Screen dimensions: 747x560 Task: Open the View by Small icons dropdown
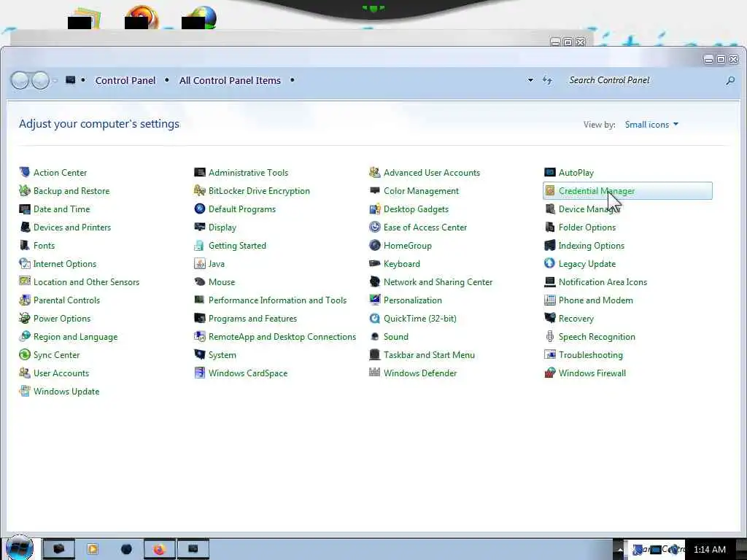coord(651,124)
